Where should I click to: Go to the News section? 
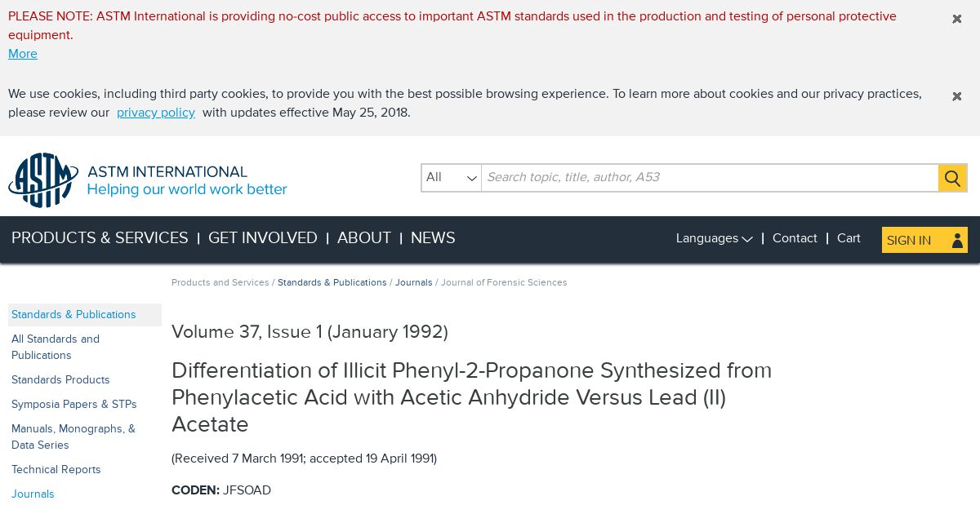[433, 238]
